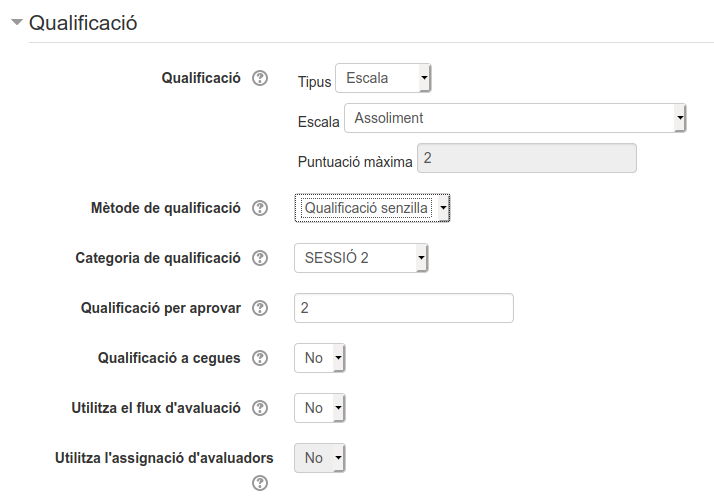Open help for Qualificació per aprovar
Viewport: 714px width, 500px height.
(x=260, y=308)
